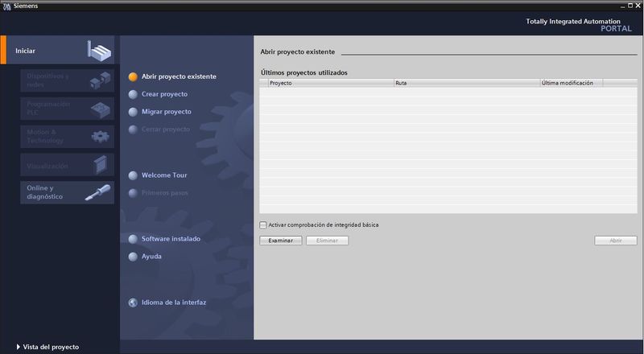
Task: Open Primeros pasos
Action: tap(165, 192)
